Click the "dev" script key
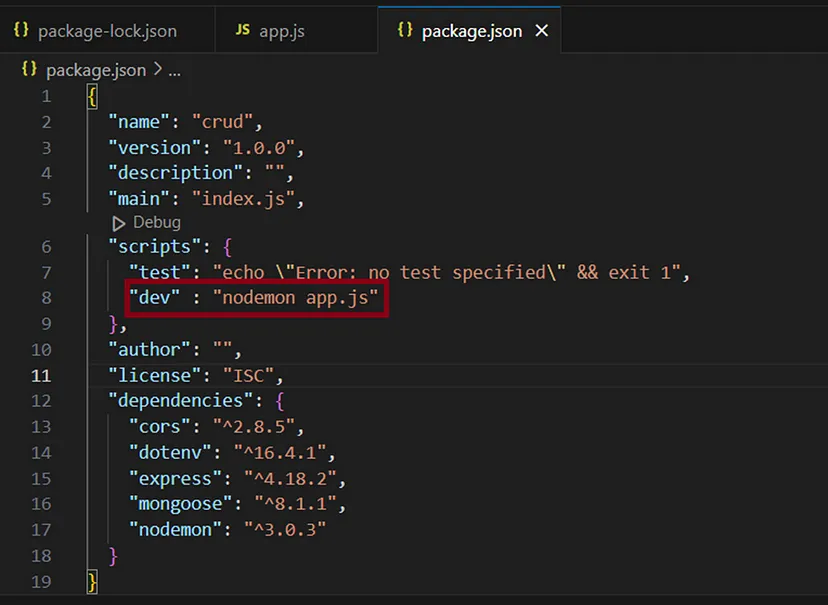 (x=154, y=298)
